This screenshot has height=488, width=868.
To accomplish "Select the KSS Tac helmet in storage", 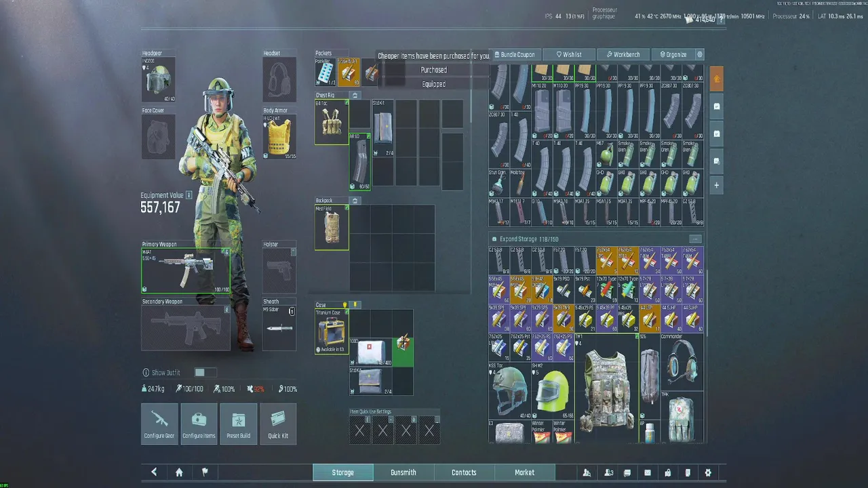I will (509, 391).
